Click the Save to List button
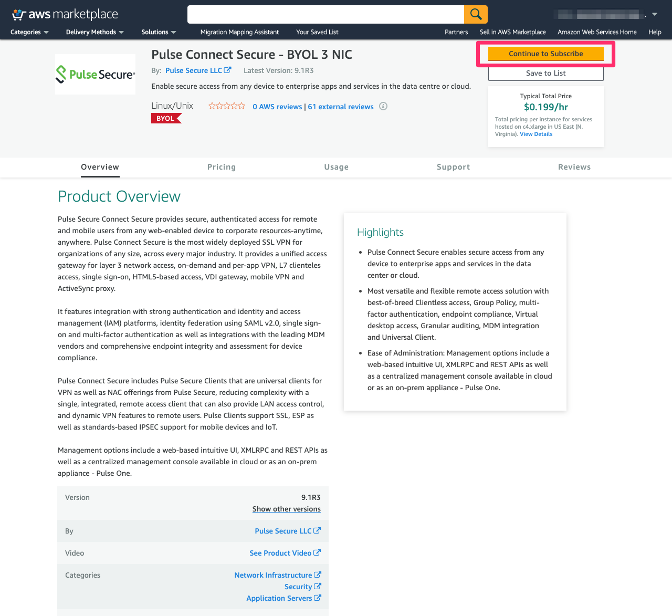 click(x=545, y=73)
